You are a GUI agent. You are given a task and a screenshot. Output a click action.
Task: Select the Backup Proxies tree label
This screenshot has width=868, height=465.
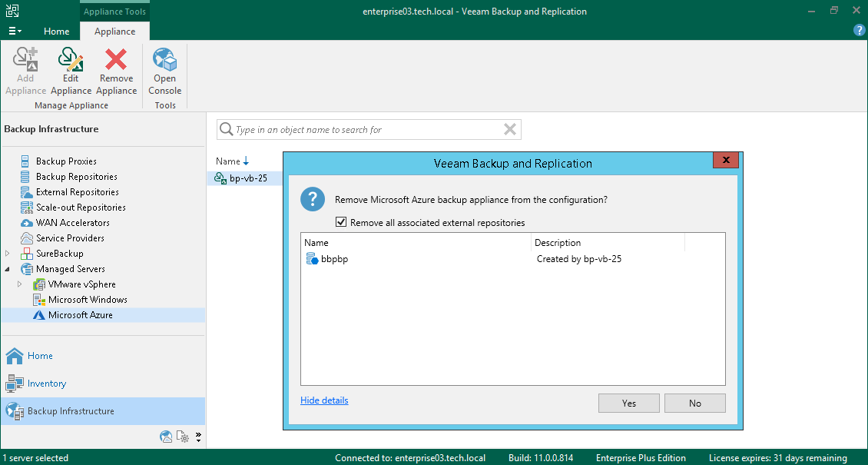coord(66,161)
